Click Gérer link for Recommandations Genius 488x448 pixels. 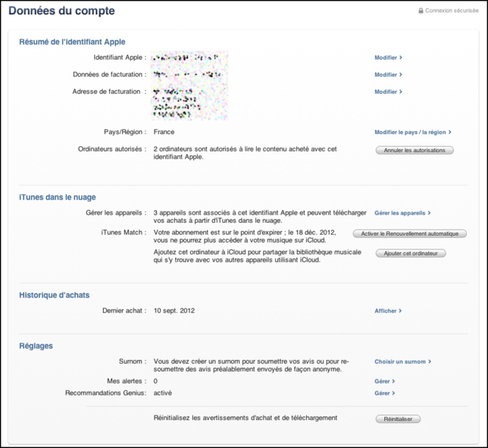pyautogui.click(x=385, y=393)
